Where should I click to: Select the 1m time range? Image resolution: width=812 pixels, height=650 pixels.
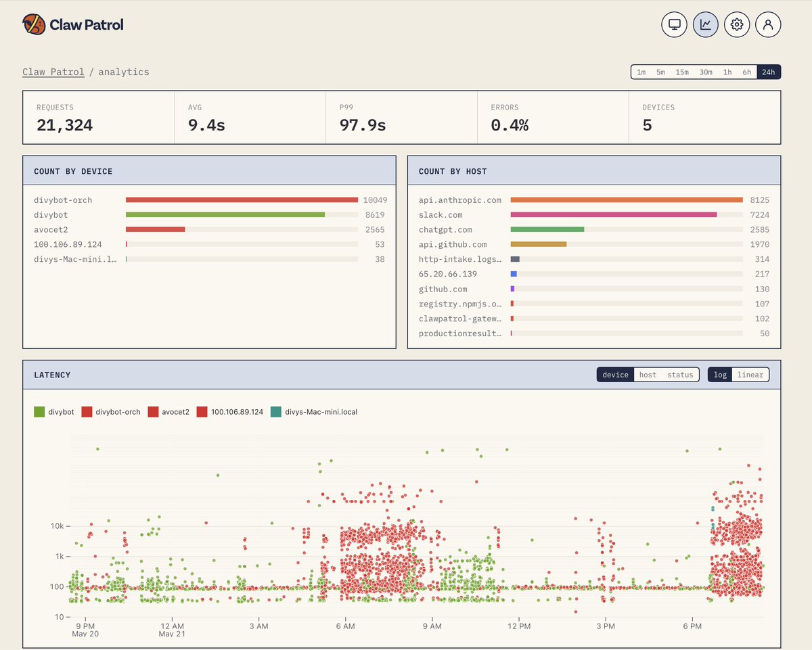pos(641,72)
